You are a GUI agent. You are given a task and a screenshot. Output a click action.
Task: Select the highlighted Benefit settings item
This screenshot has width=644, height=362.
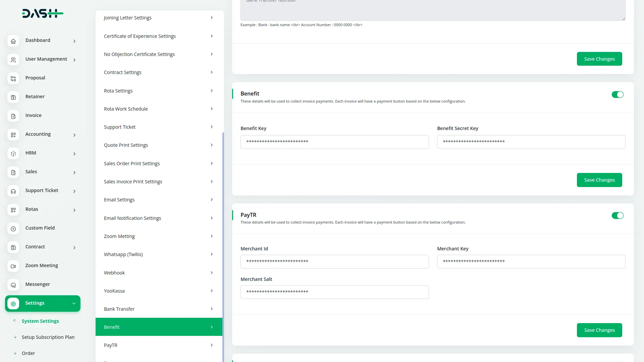click(x=159, y=327)
